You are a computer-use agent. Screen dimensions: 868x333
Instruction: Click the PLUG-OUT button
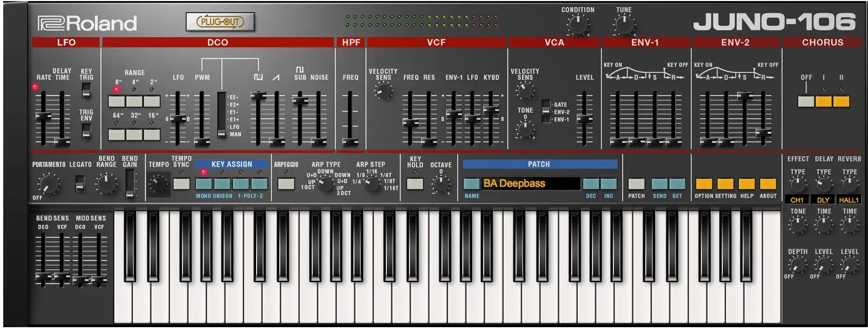[x=220, y=22]
